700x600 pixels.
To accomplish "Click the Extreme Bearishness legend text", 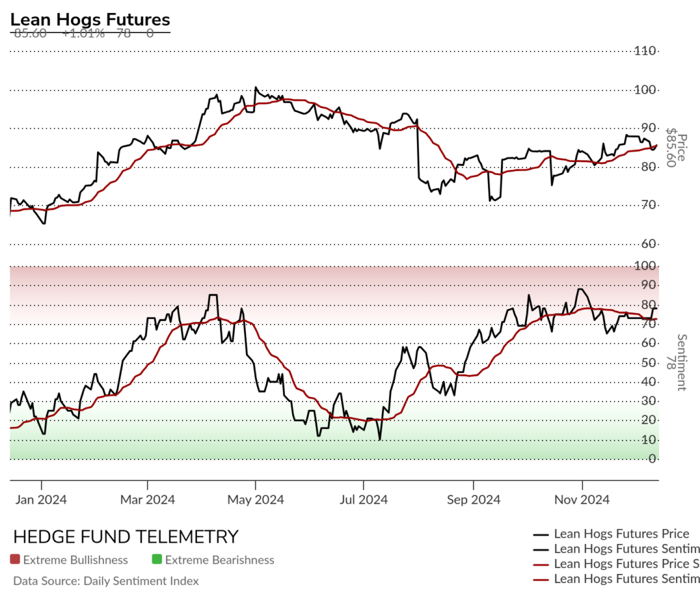I will 219,560.
